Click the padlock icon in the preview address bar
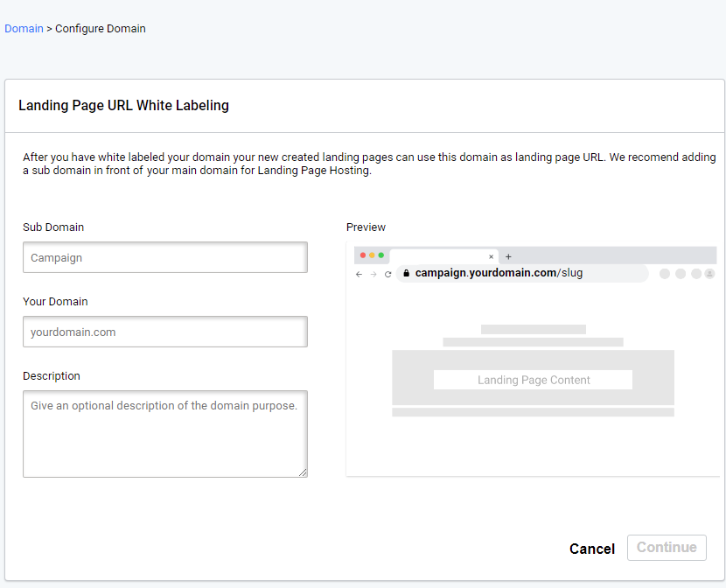 point(406,273)
